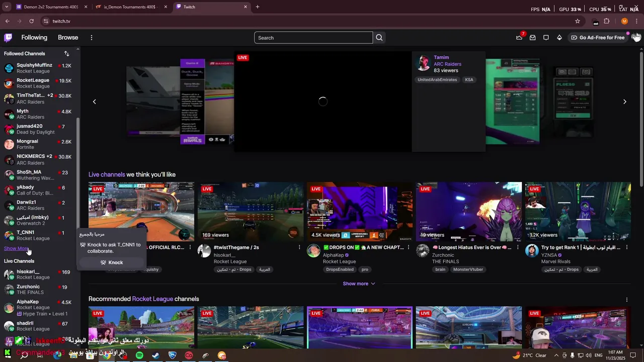Open Zurchonic's 19 viewers stream thumbnail
Screen dimensions: 644x362
(469, 212)
